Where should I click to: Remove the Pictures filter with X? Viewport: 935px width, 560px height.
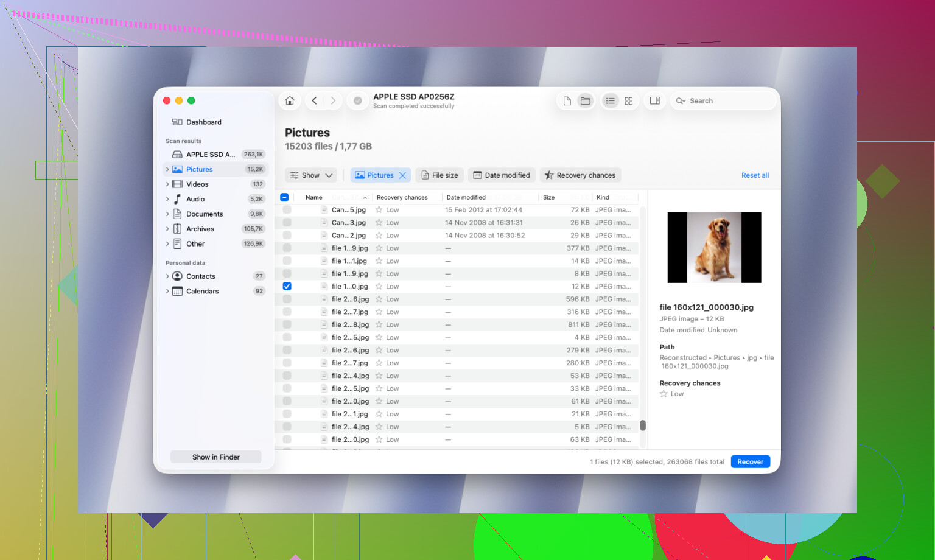tap(402, 175)
